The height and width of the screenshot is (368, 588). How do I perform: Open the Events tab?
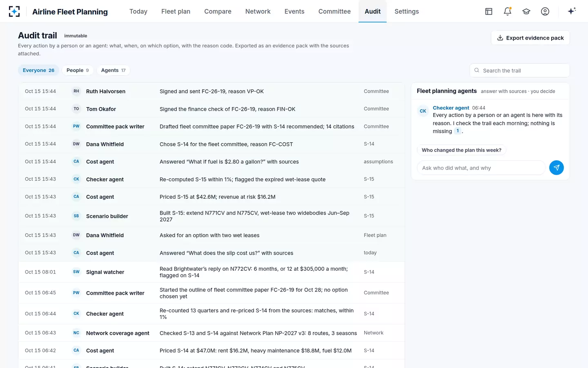(x=294, y=11)
